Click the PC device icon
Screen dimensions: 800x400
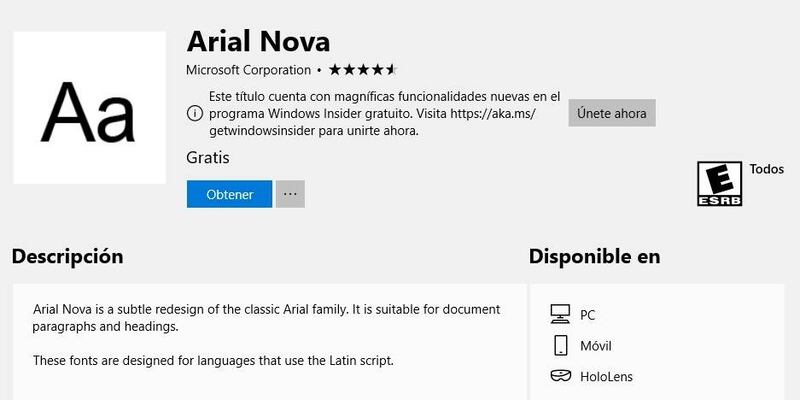pyautogui.click(x=560, y=315)
